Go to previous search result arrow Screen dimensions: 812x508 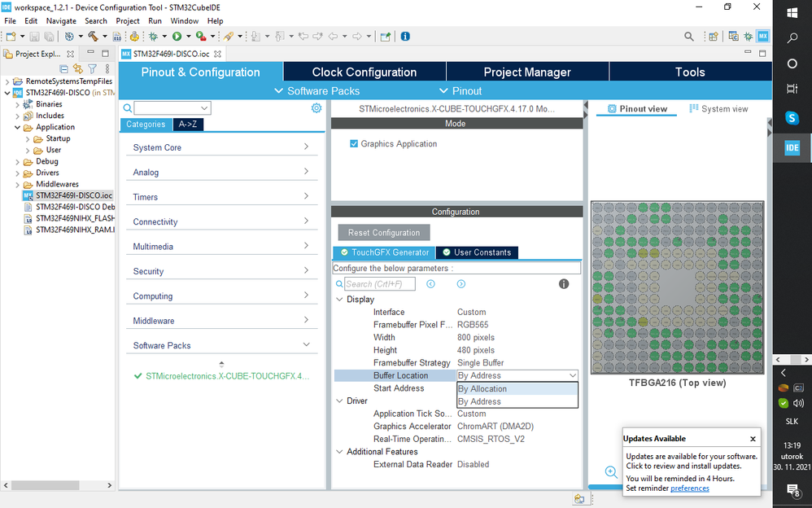point(430,283)
